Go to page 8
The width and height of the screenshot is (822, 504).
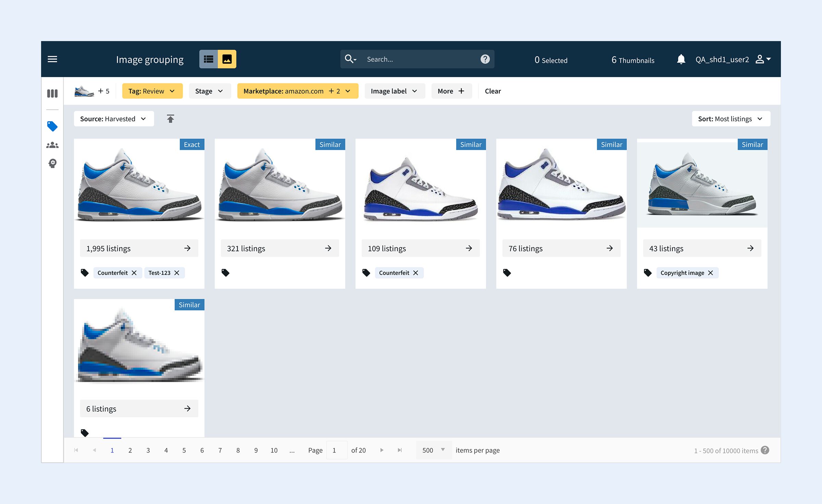[238, 450]
